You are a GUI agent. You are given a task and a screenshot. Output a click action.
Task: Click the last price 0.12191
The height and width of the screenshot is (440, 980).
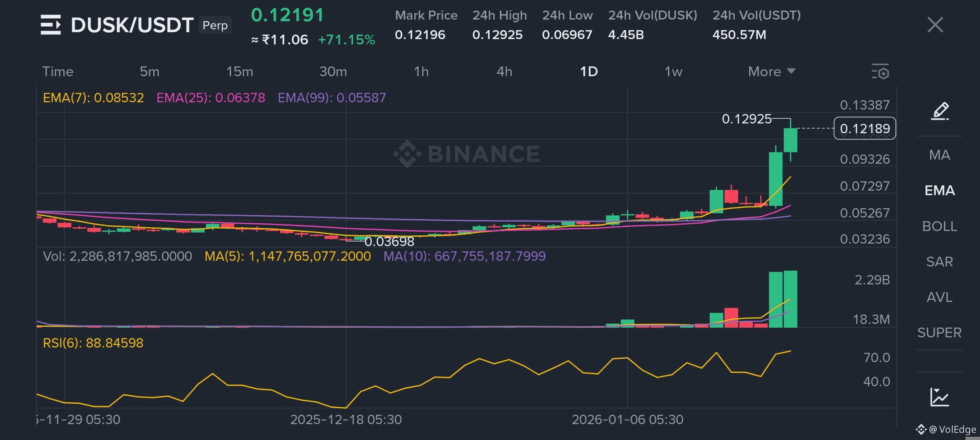(x=287, y=15)
